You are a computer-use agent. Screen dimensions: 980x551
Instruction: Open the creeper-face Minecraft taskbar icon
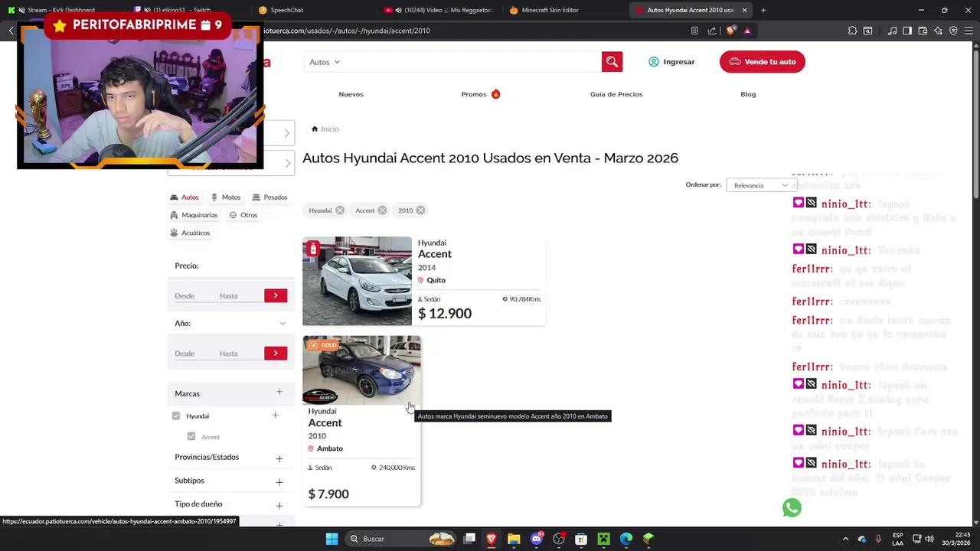(x=603, y=539)
